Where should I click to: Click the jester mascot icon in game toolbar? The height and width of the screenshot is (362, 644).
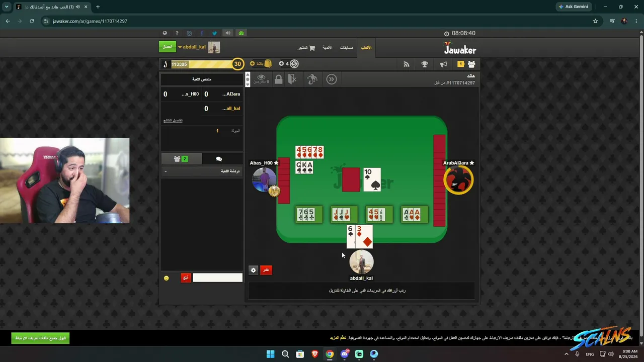[x=312, y=79]
